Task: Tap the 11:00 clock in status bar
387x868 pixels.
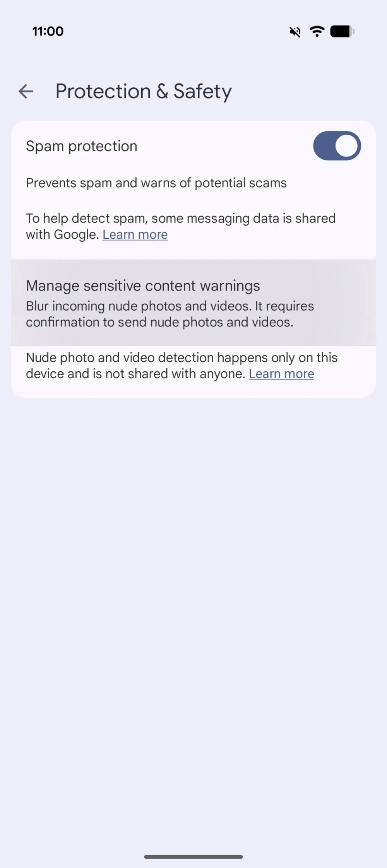Action: (x=48, y=31)
